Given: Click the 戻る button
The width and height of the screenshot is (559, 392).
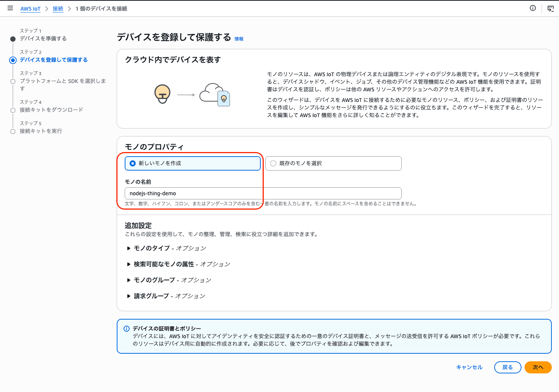Looking at the screenshot, I should point(507,367).
